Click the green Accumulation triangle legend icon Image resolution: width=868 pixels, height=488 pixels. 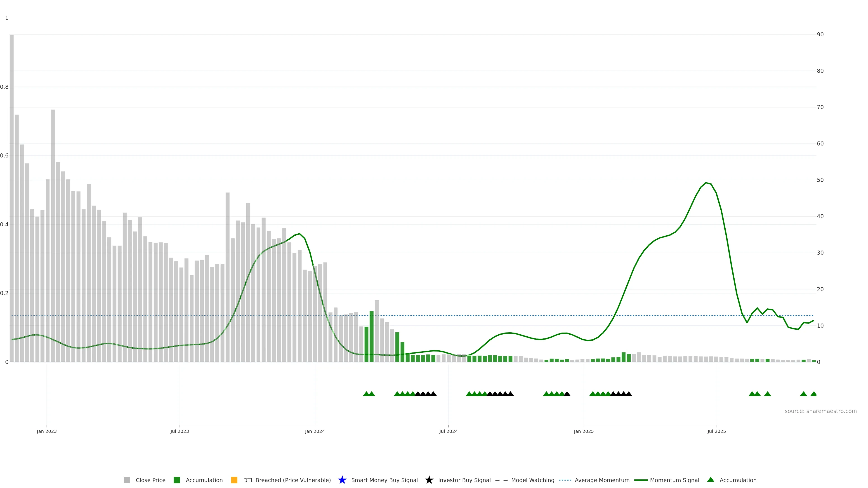coord(711,480)
